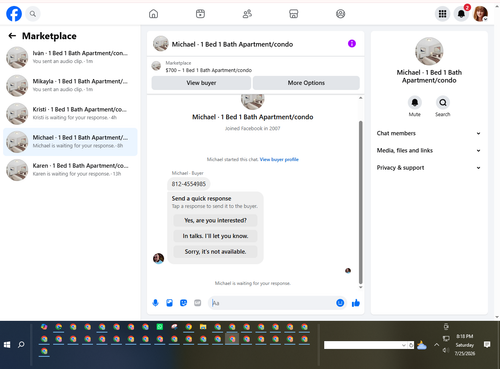
Task: Click the message text input field
Action: tap(272, 303)
